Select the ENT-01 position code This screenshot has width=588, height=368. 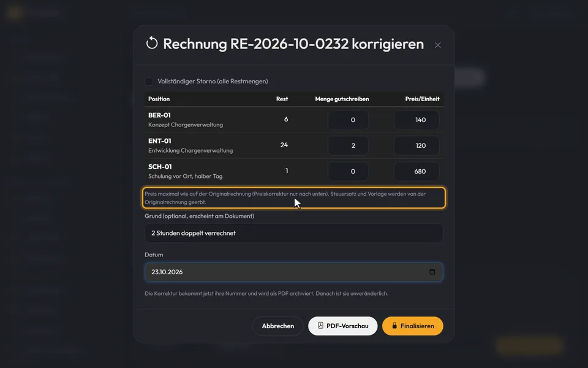(160, 141)
